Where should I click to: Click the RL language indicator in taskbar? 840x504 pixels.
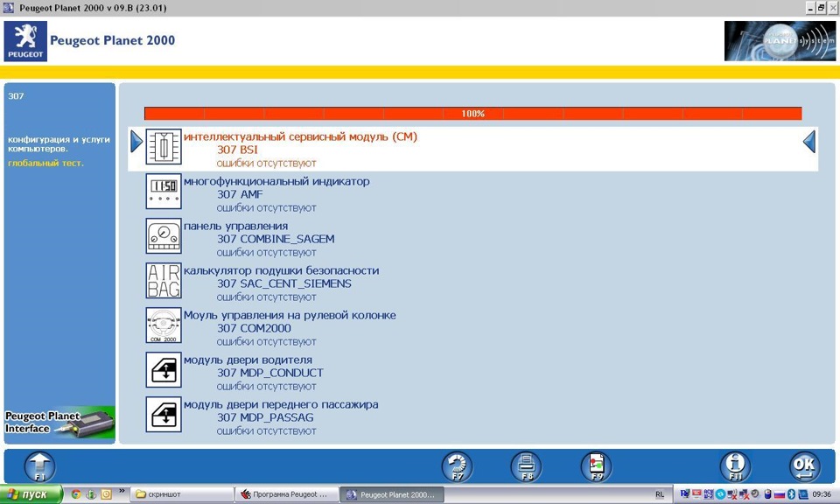click(x=660, y=494)
